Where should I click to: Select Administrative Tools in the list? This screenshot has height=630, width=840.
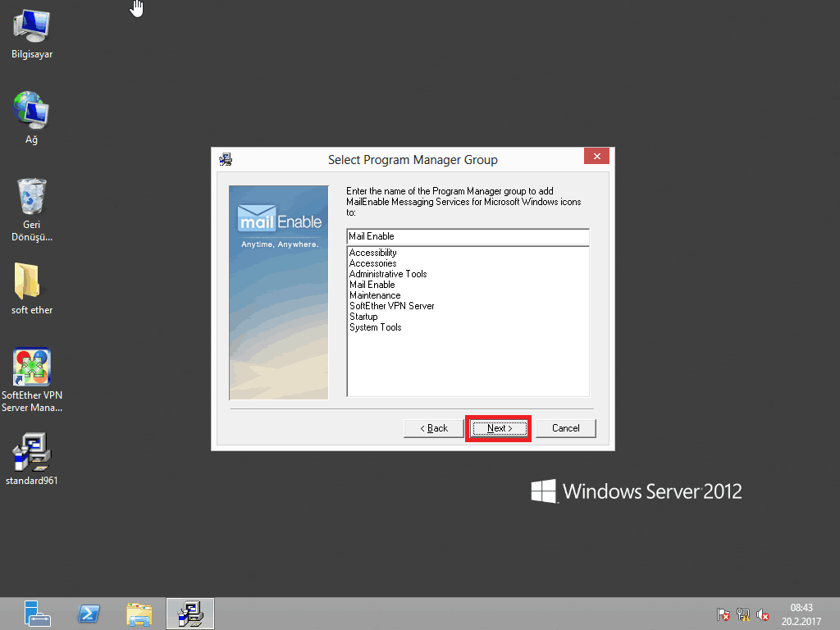click(x=388, y=274)
